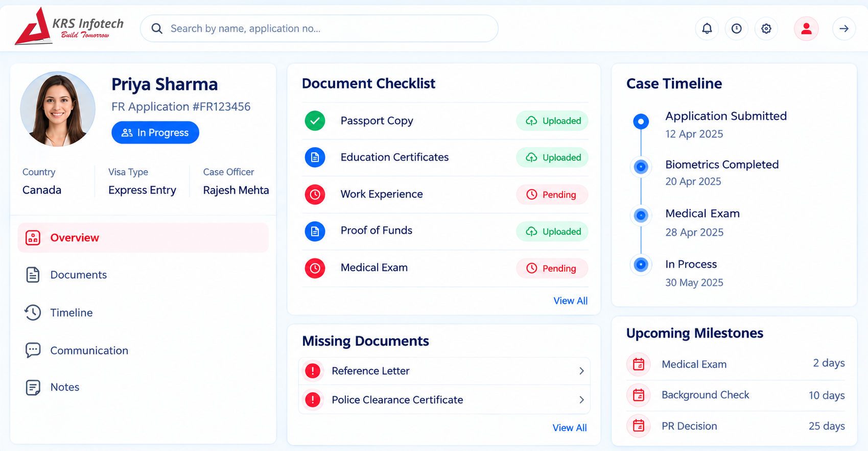The width and height of the screenshot is (868, 451).
Task: Click the Medical Exam timeline marker
Action: point(641,215)
